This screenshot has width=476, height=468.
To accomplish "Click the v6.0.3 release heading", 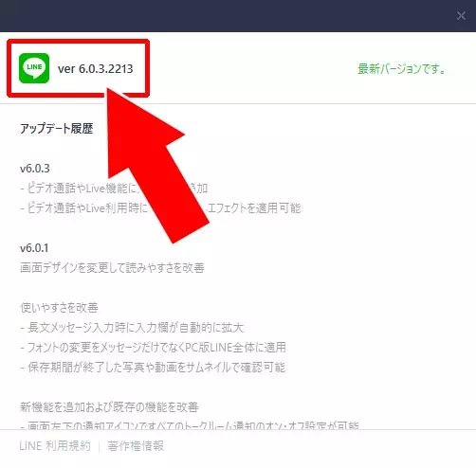I will (x=35, y=169).
